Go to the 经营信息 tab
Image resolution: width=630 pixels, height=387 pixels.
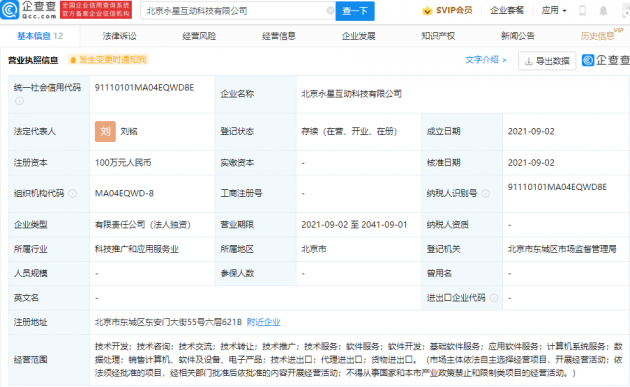[x=279, y=36]
